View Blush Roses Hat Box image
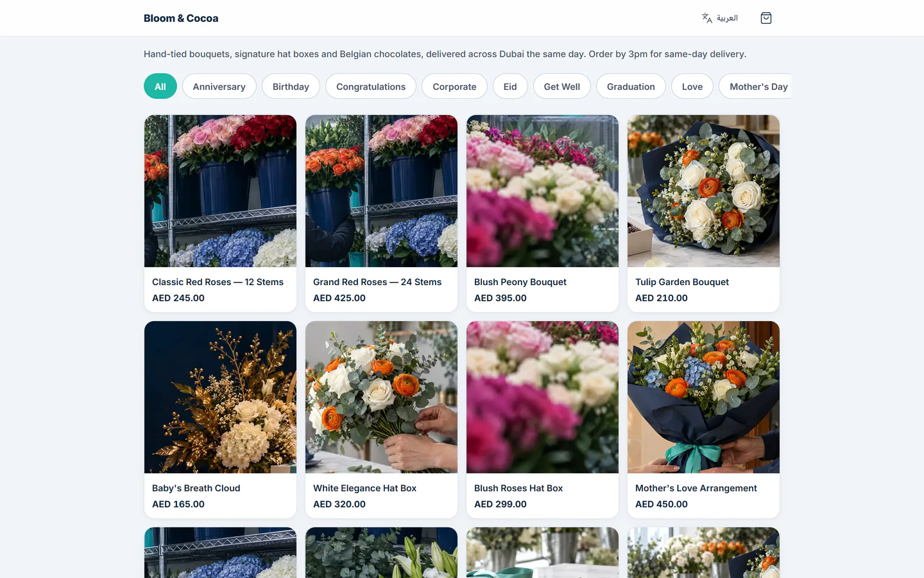 click(542, 397)
